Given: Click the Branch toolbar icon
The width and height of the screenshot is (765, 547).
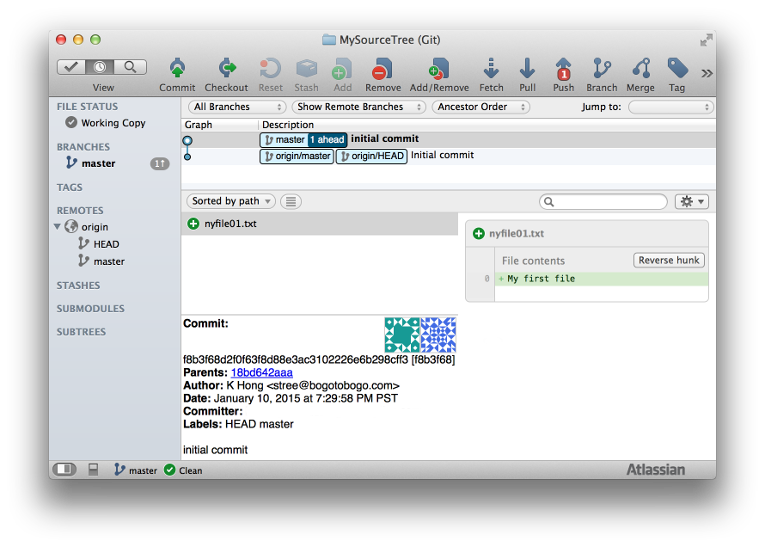Looking at the screenshot, I should pyautogui.click(x=602, y=68).
